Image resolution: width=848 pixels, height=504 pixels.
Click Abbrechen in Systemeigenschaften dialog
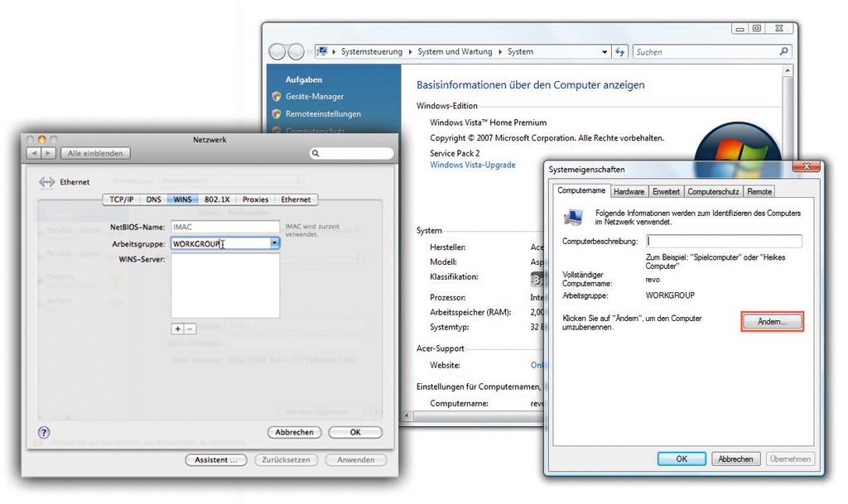[x=735, y=458]
